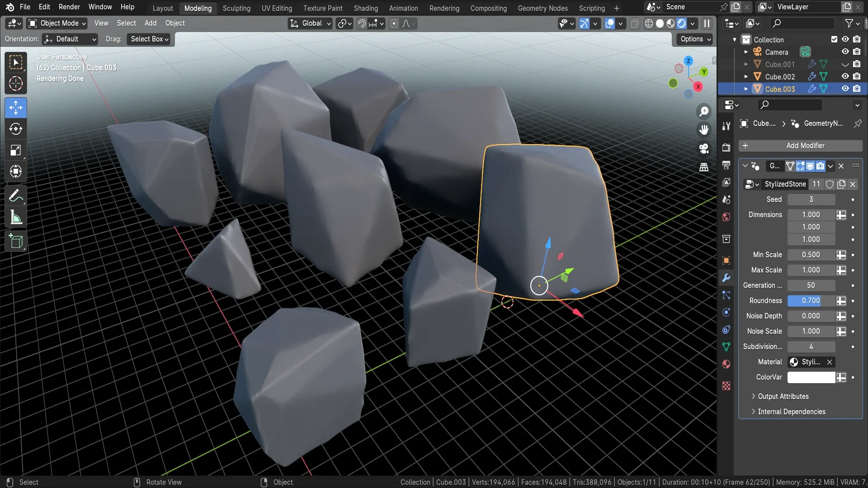Open the Material Properties tab
Screen dimensions: 868x488
(x=726, y=364)
